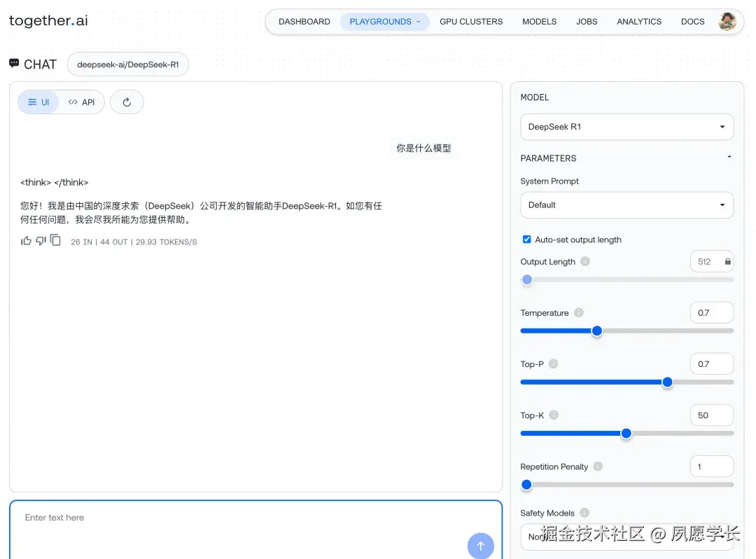Open the PLAYGROUNDS navigation menu
The image size is (756, 559).
click(x=384, y=22)
